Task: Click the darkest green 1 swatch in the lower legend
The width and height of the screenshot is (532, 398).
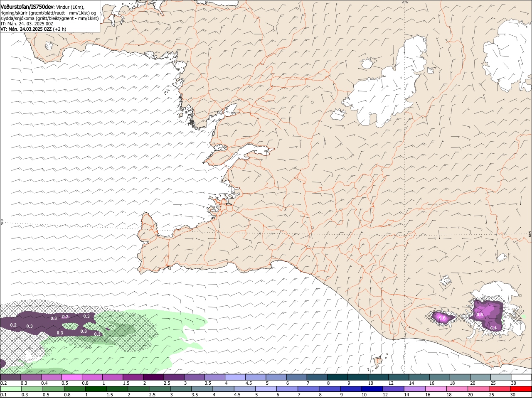Action: (x=96, y=389)
